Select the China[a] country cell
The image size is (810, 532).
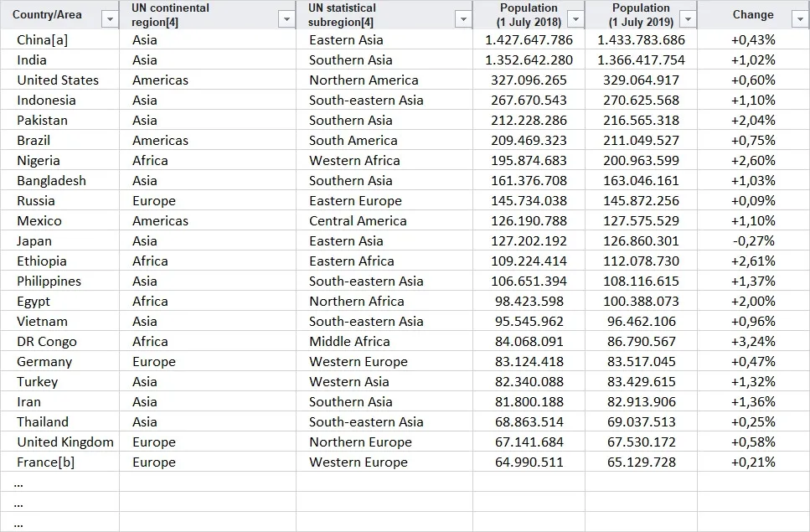(42, 39)
